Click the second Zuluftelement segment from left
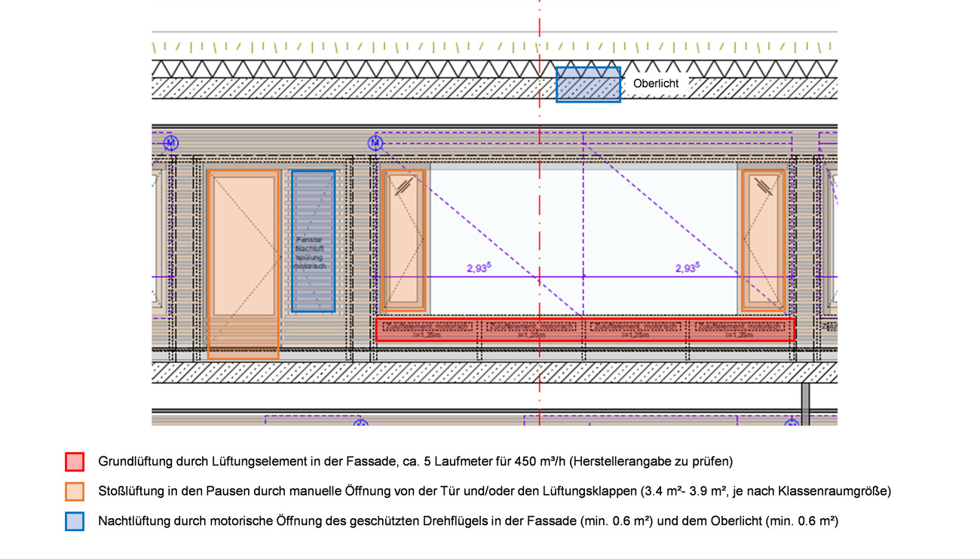 [532, 330]
